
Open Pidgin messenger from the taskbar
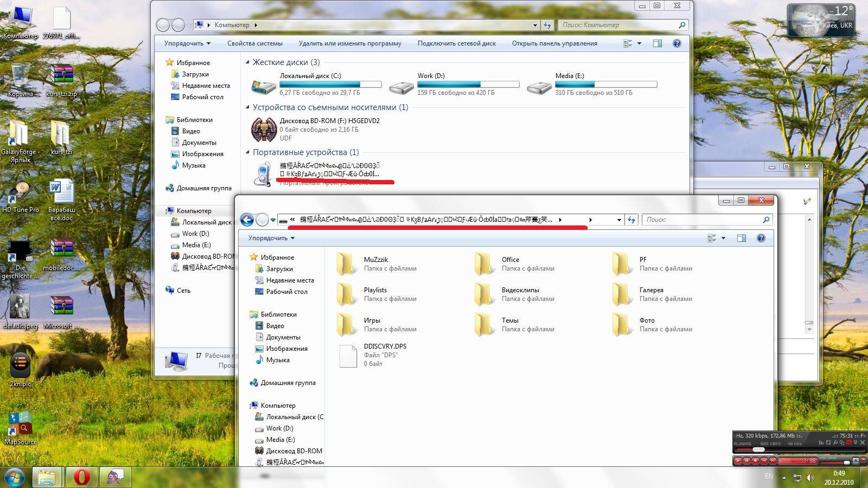click(x=115, y=477)
